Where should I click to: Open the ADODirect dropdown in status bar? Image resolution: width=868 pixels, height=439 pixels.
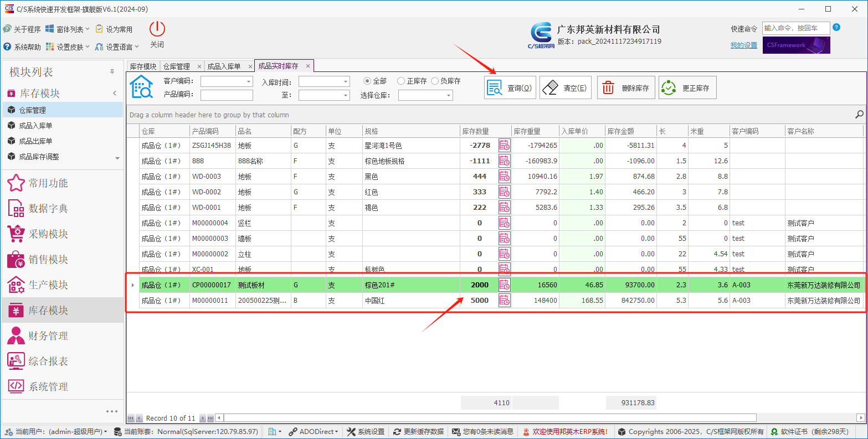coord(314,432)
